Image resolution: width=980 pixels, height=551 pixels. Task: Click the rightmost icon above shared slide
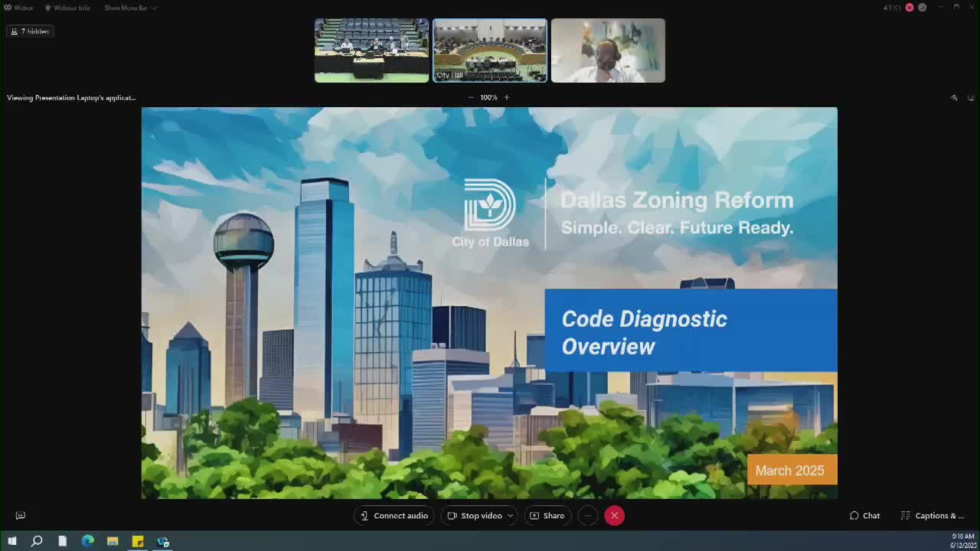(971, 98)
